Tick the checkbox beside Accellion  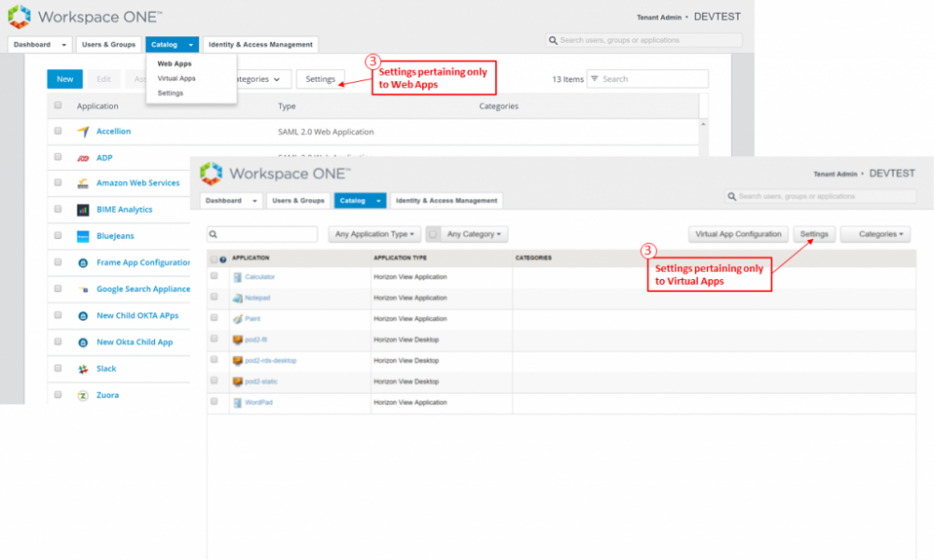click(x=58, y=131)
